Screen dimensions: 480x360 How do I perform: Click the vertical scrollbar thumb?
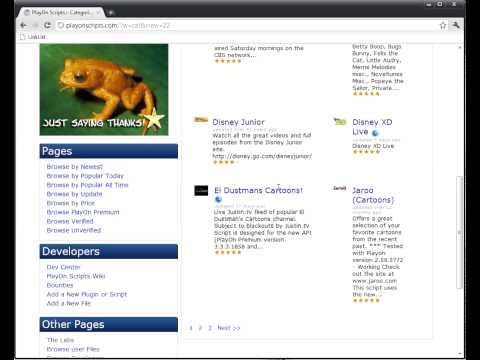[460, 232]
